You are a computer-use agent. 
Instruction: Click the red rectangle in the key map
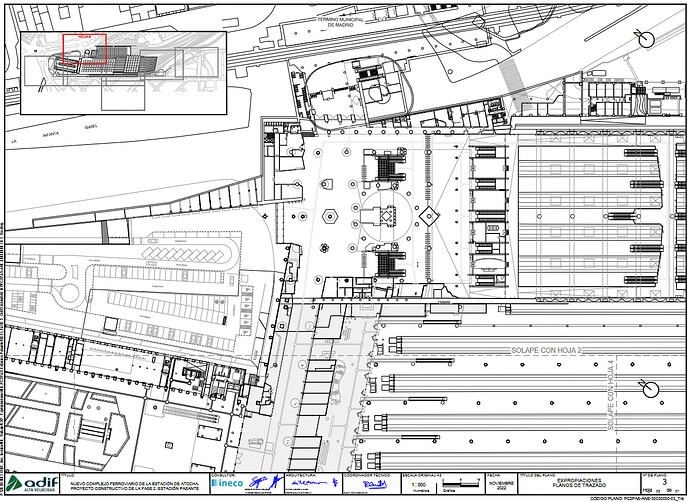click(x=84, y=49)
